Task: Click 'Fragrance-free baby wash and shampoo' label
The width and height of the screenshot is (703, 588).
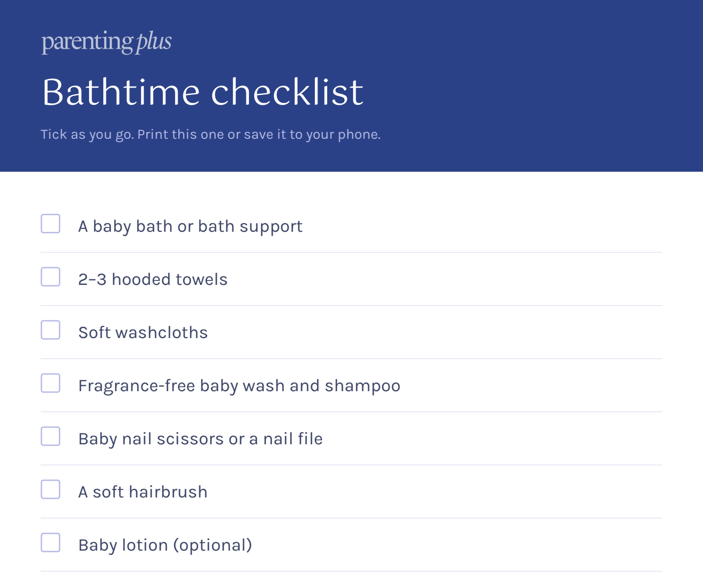Action: (240, 386)
